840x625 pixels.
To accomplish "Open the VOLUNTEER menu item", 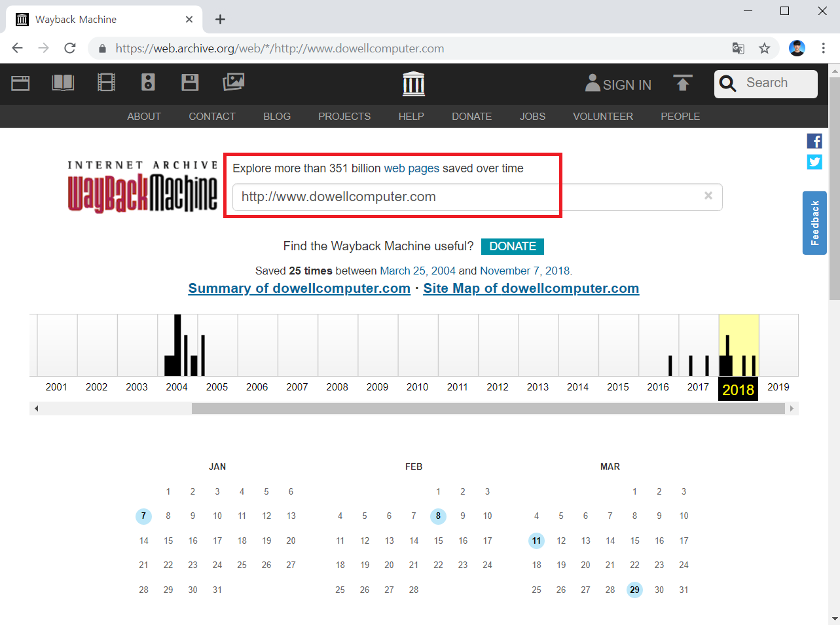I will pos(603,116).
